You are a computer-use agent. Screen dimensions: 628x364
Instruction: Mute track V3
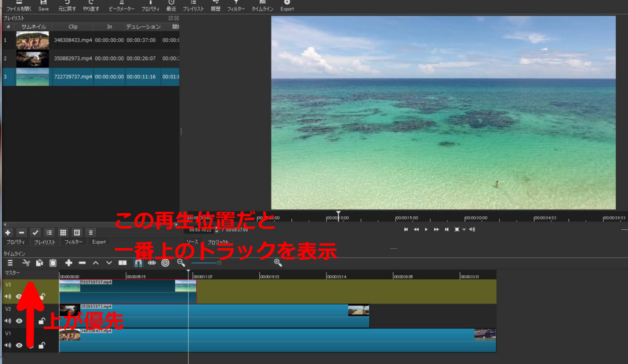coord(7,297)
